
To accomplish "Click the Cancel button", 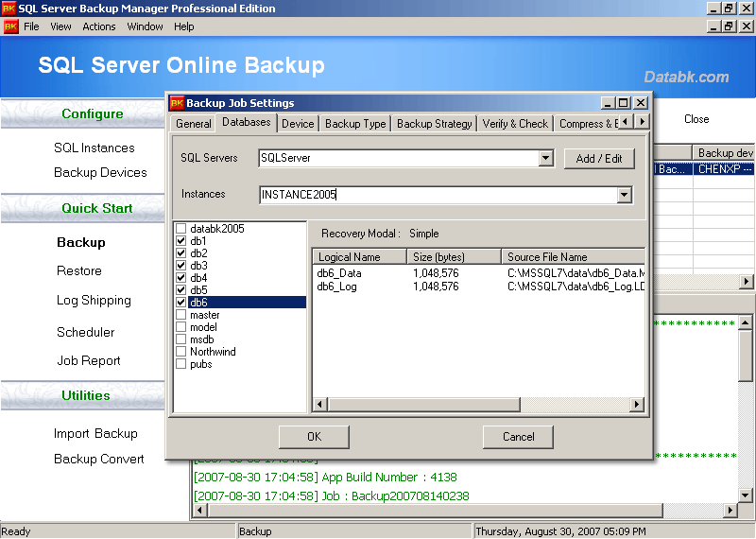I will click(x=518, y=437).
